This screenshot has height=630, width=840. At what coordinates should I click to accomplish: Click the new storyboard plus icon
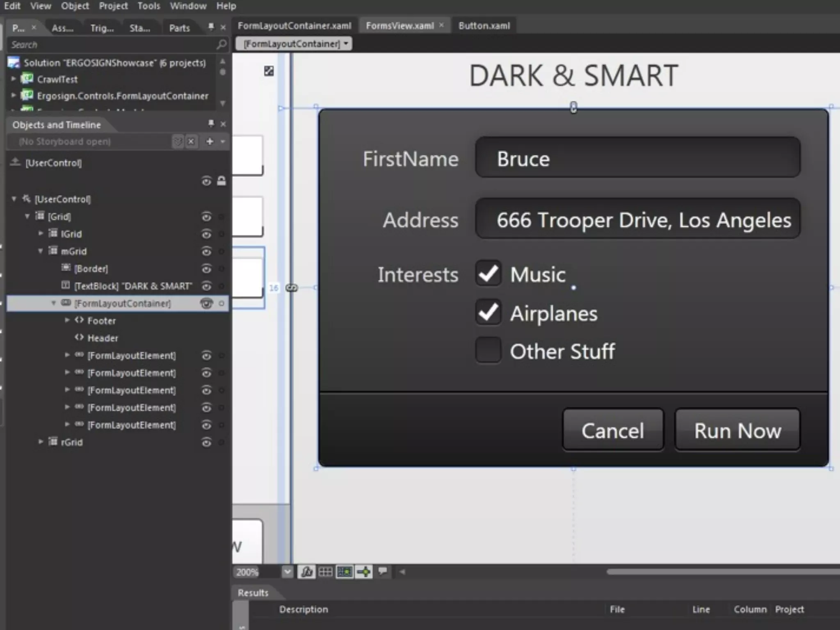pos(210,142)
